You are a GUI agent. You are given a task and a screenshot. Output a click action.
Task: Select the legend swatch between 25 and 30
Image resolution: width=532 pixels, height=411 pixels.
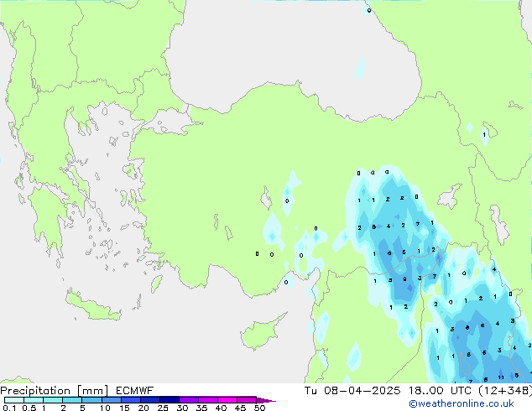point(170,400)
